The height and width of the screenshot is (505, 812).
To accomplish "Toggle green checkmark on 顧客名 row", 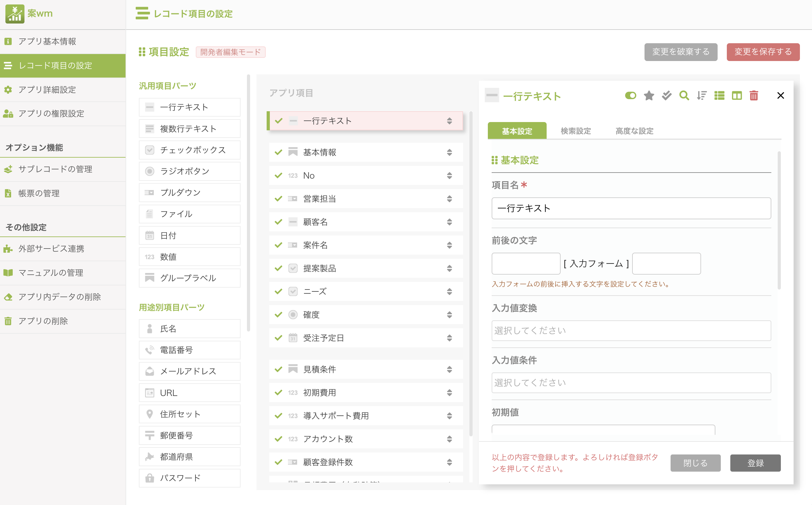I will click(x=278, y=222).
